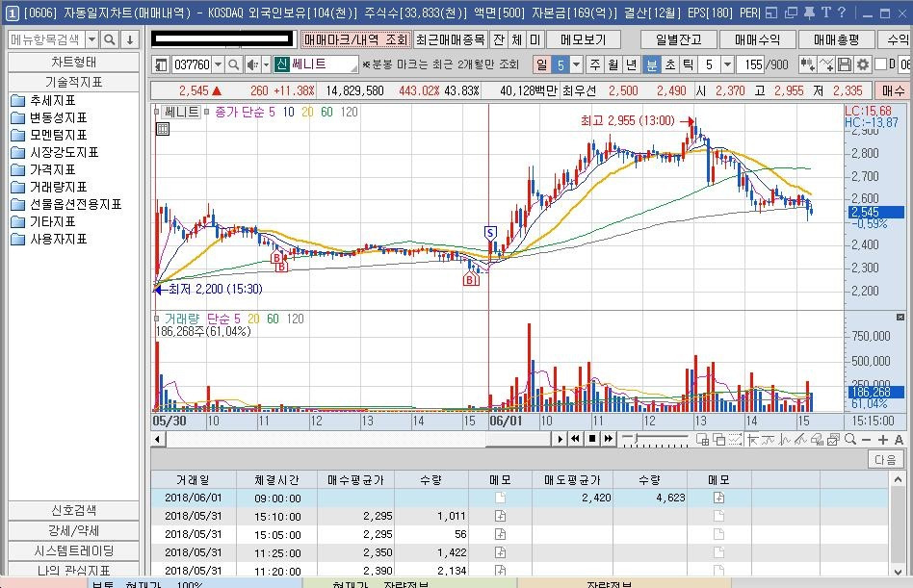Click the 최근매매종목 button
Viewport: 913px width, 588px height.
click(x=450, y=39)
